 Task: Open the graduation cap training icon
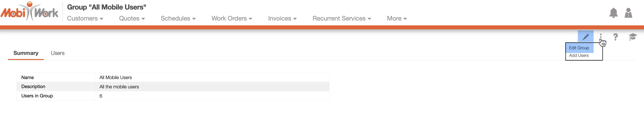point(632,37)
